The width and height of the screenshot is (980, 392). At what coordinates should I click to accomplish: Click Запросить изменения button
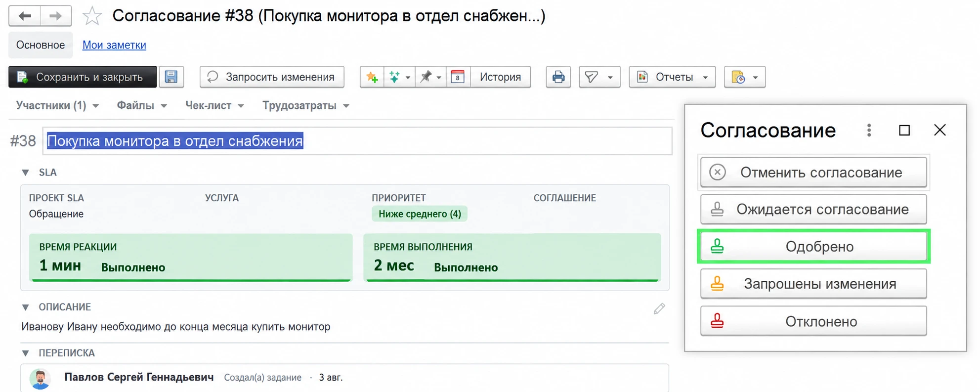[272, 77]
